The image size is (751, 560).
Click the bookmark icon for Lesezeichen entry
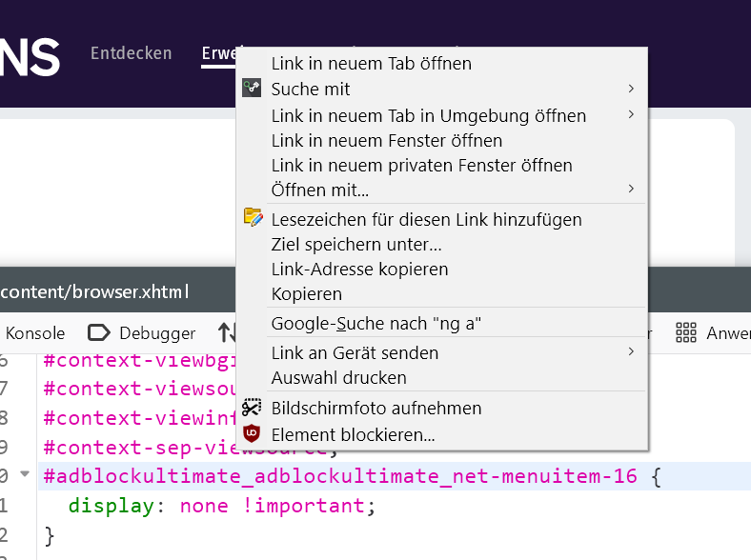coord(253,218)
